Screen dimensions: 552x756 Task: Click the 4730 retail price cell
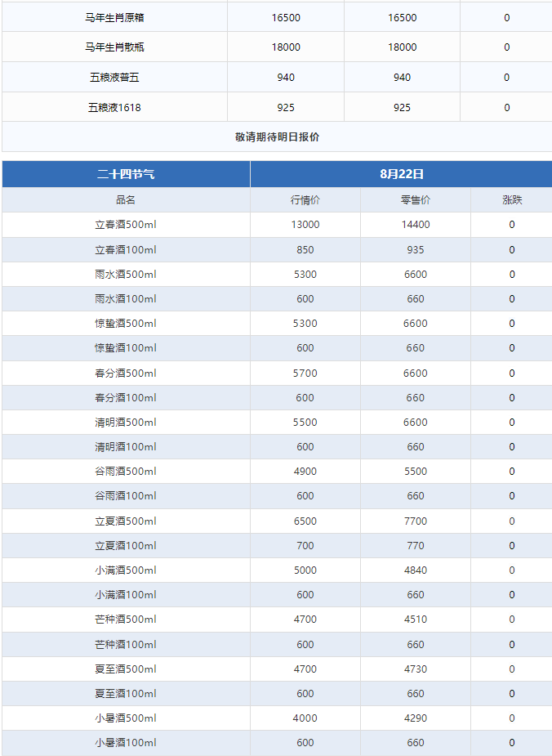415,669
